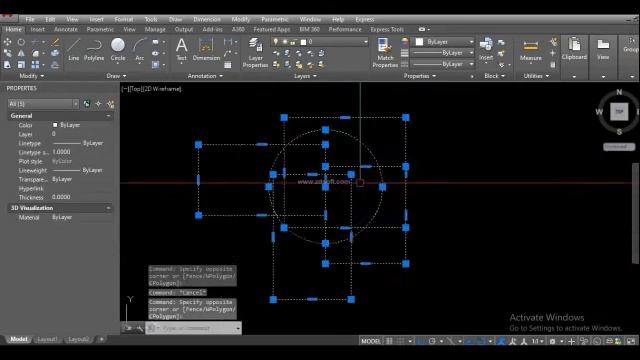Viewport: 640px width, 360px height.
Task: Click the Select Objects icon in Properties palette
Action: [x=98, y=104]
